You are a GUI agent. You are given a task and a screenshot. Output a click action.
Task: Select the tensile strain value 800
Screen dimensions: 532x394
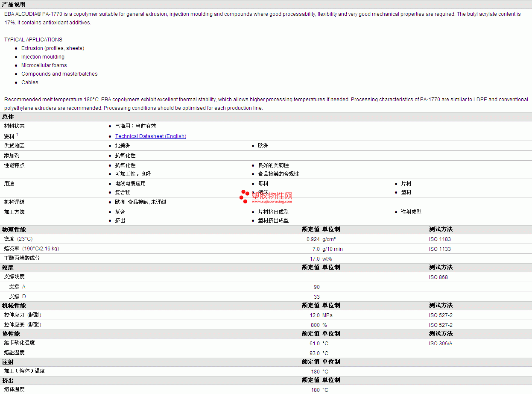click(315, 325)
